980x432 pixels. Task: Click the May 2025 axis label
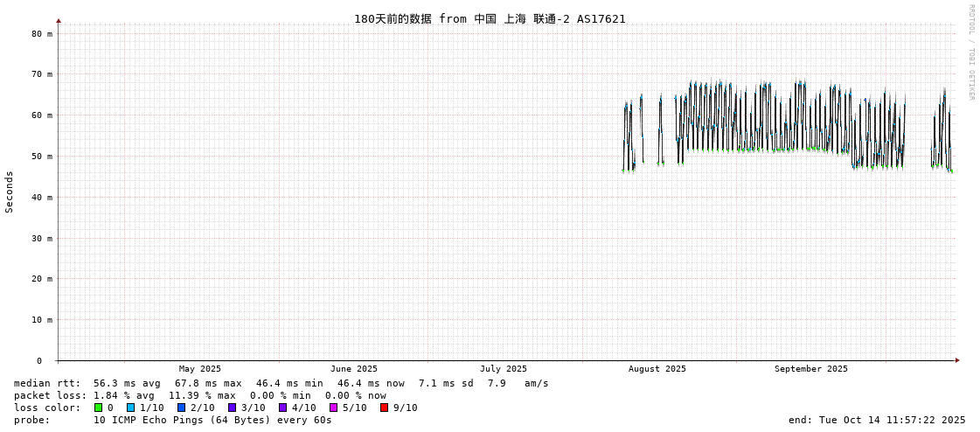pyautogui.click(x=200, y=369)
